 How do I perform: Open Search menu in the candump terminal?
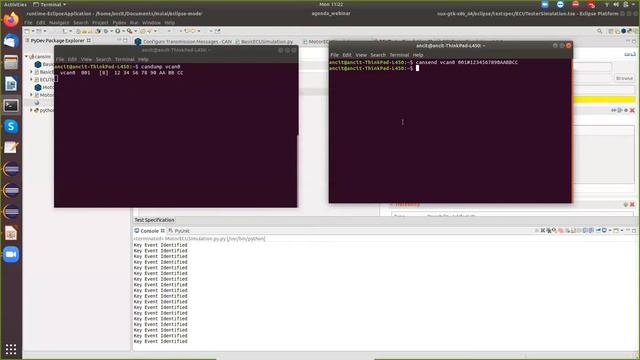coord(103,59)
